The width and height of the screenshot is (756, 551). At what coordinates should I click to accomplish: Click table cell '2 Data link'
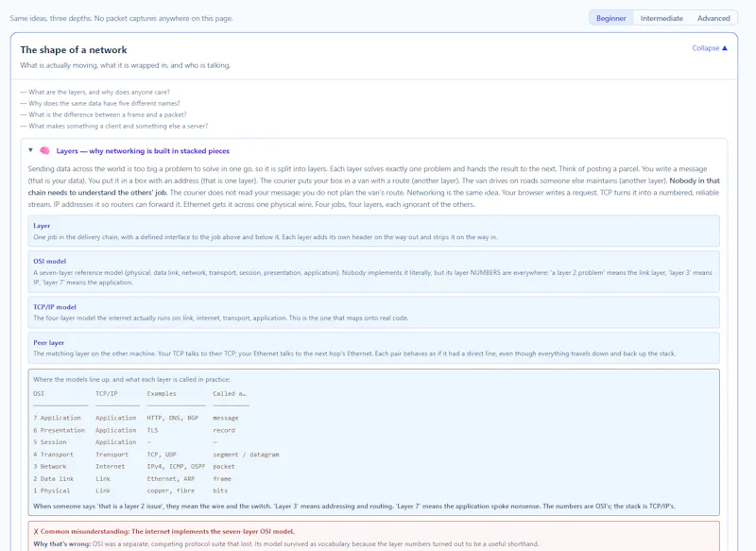pos(54,478)
